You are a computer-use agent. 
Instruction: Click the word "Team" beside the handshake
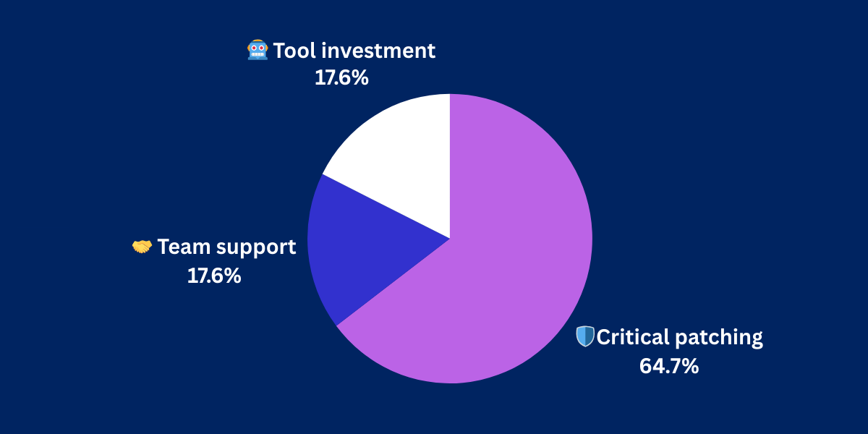(178, 247)
